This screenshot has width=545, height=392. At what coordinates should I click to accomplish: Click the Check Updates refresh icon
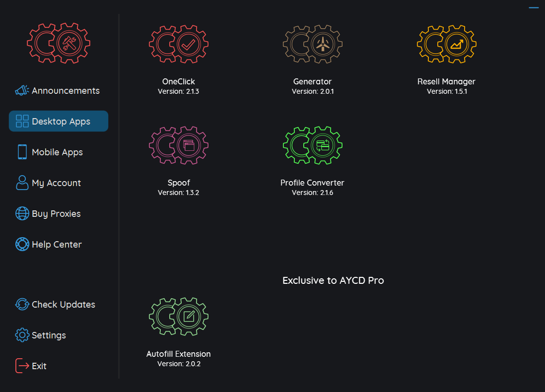click(x=22, y=305)
